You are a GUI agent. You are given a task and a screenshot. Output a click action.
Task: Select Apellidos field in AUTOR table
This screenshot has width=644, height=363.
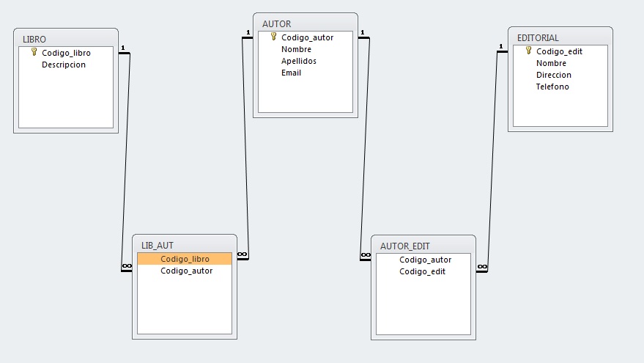tap(299, 61)
